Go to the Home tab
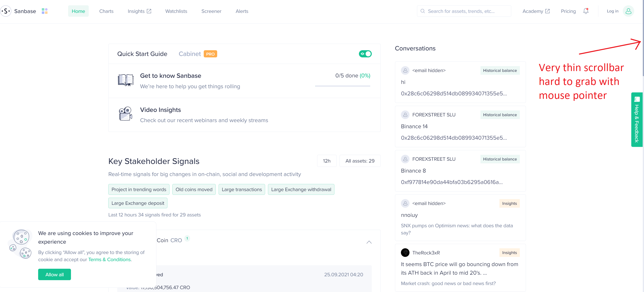Screen dimensions: 644x292 tap(78, 11)
